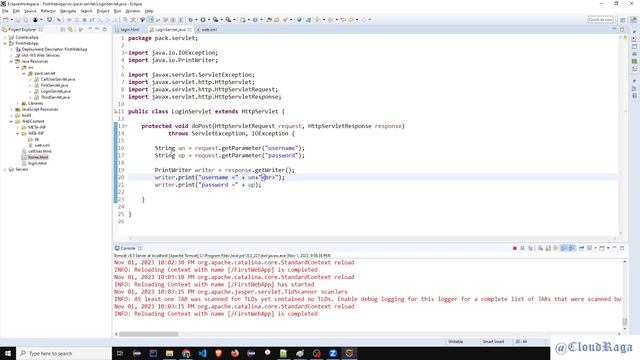The image size is (640, 360).
Task: Open Project Explorer View Menu
Action: tap(90, 29)
